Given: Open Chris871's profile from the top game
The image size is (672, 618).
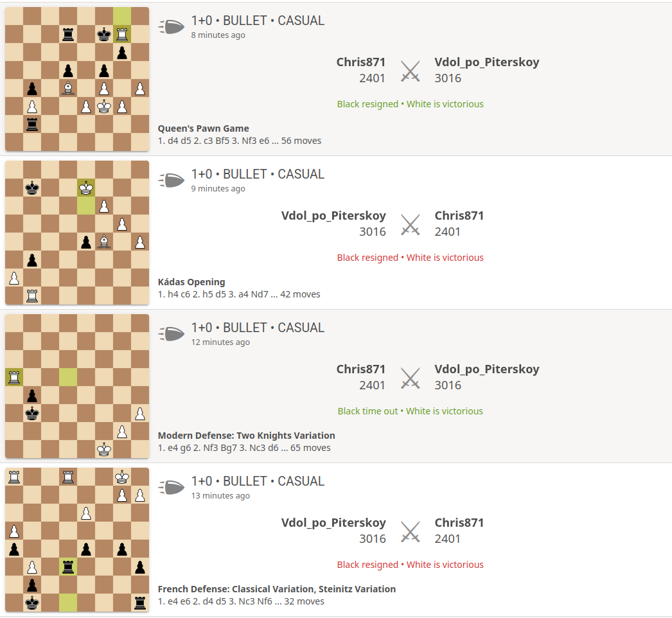Looking at the screenshot, I should (x=360, y=62).
